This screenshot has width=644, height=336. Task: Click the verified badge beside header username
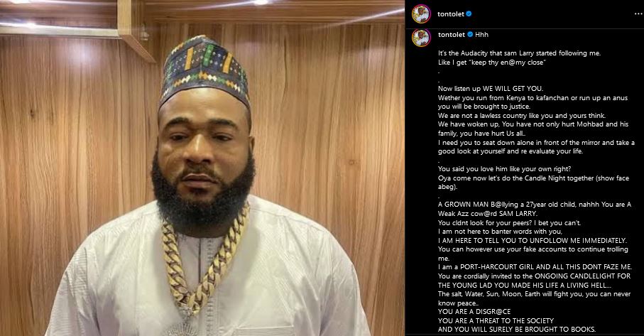469,13
